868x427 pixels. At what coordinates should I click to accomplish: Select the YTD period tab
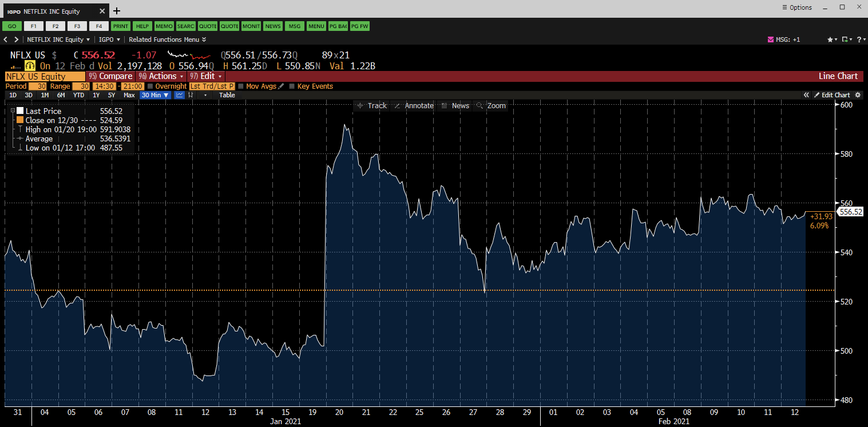click(x=79, y=95)
